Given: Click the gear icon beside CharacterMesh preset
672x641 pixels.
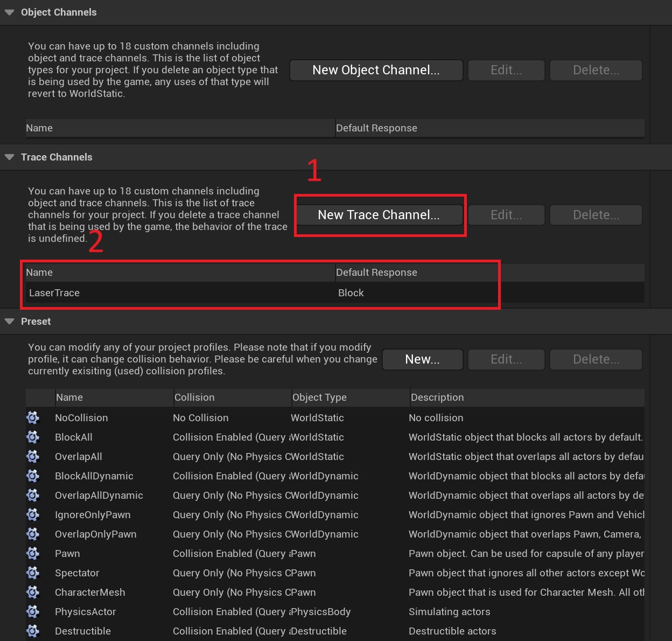Looking at the screenshot, I should pos(33,592).
